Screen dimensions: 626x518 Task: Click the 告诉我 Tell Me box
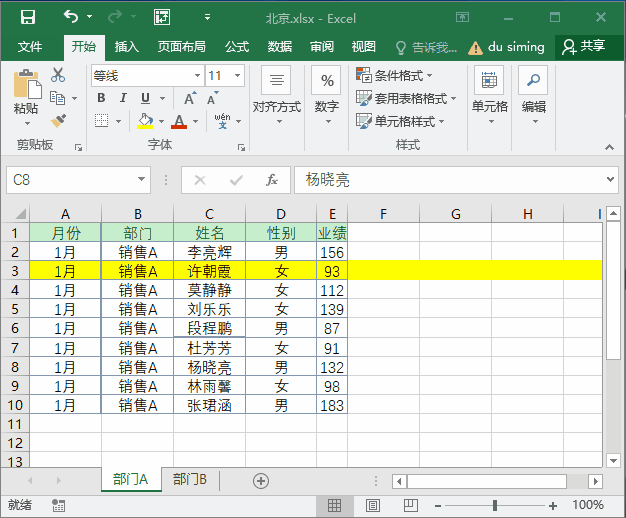pos(426,48)
